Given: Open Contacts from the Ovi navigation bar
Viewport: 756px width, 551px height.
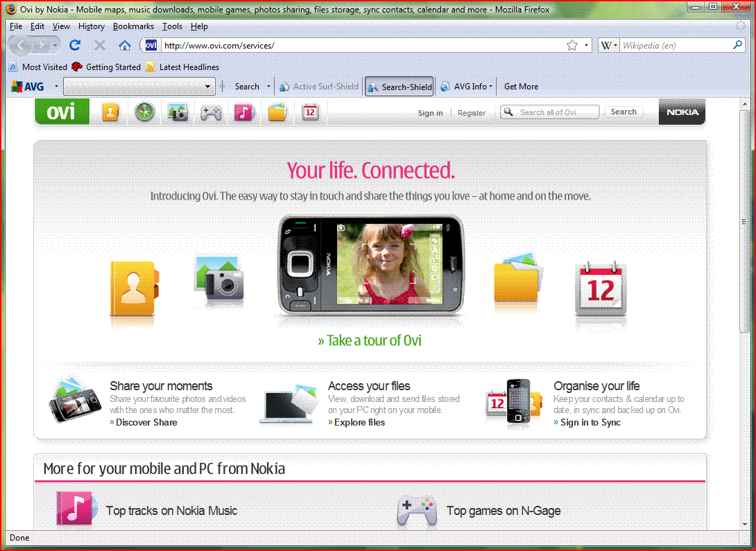Looking at the screenshot, I should (x=110, y=113).
